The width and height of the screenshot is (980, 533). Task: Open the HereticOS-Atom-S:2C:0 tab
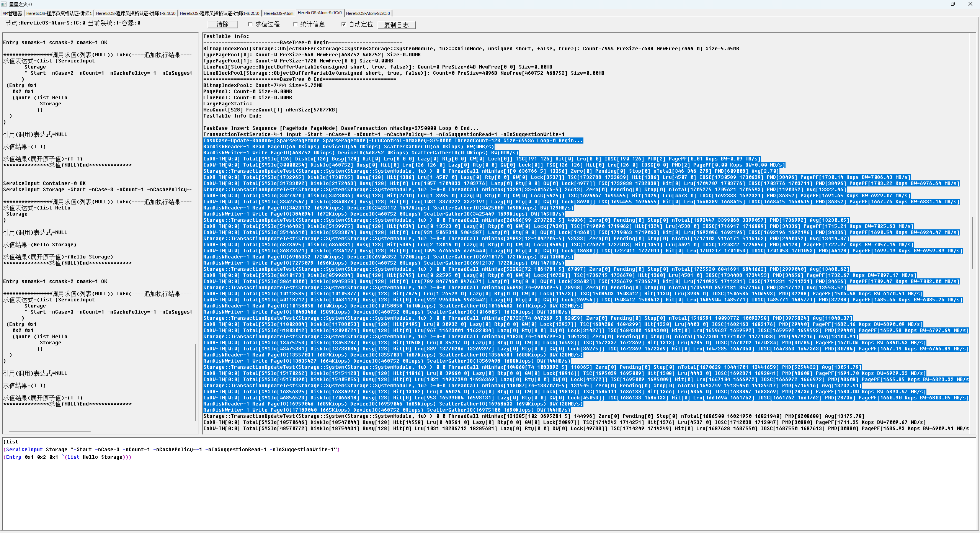[x=367, y=13]
